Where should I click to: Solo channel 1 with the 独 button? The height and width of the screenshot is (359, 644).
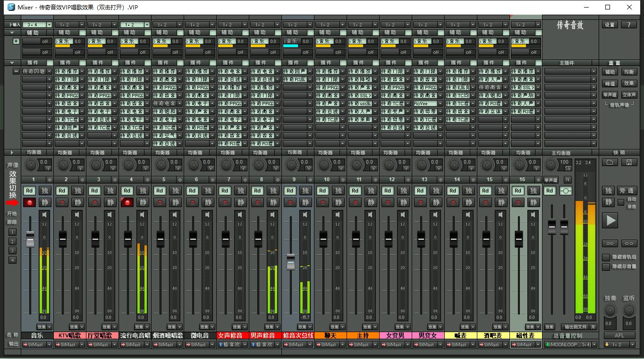pos(45,191)
